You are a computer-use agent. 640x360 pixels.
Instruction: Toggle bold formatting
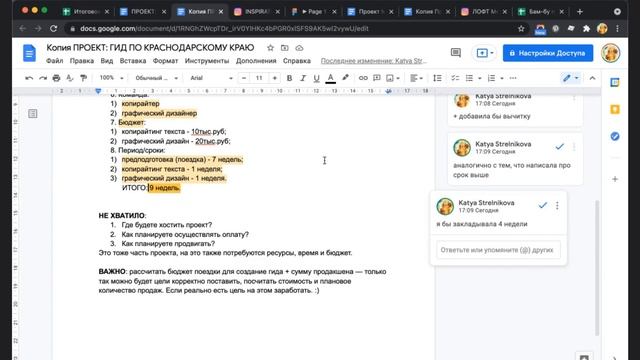[289, 78]
